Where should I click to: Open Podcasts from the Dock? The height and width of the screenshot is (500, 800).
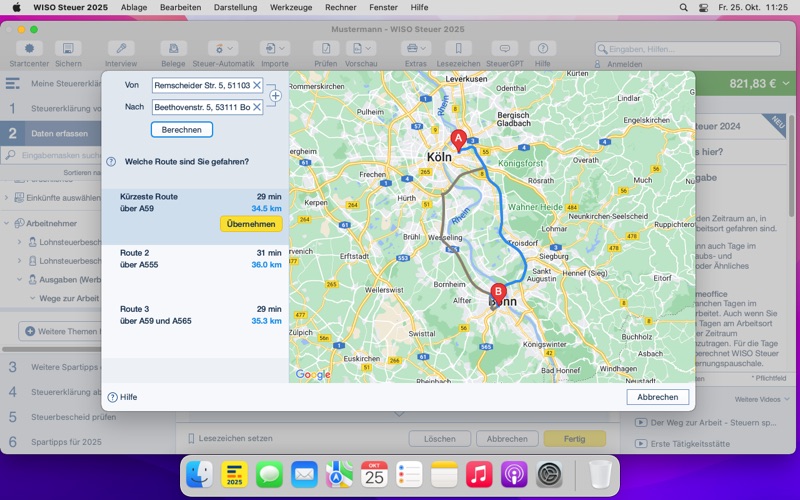514,475
